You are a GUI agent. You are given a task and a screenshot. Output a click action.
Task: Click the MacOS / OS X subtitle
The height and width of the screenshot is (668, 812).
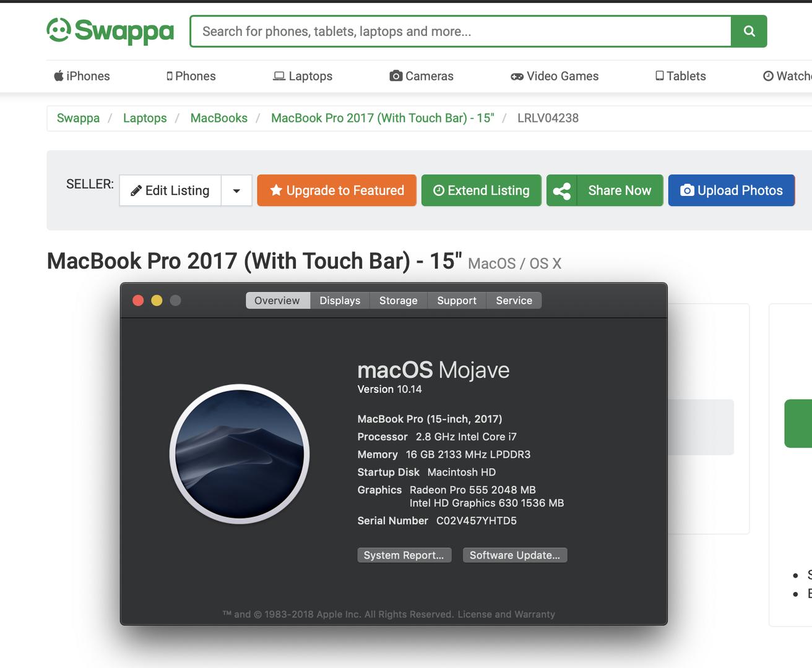point(514,264)
